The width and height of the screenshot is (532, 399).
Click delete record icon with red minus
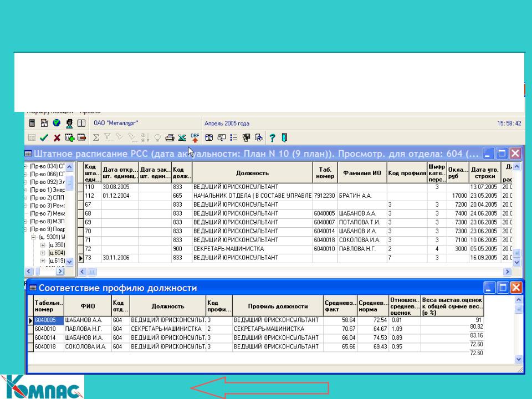coord(82,137)
